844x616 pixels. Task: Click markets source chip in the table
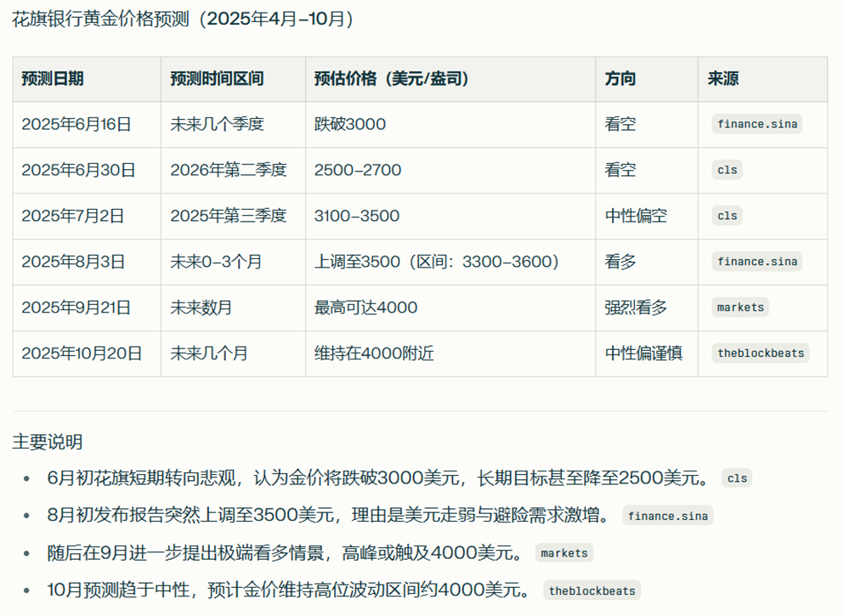pyautogui.click(x=739, y=308)
